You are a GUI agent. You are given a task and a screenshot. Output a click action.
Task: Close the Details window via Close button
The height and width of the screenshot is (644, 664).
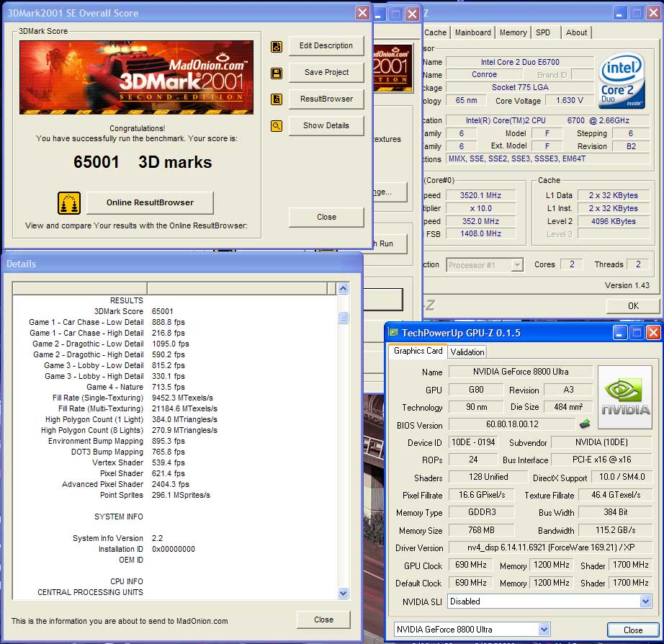tap(323, 620)
